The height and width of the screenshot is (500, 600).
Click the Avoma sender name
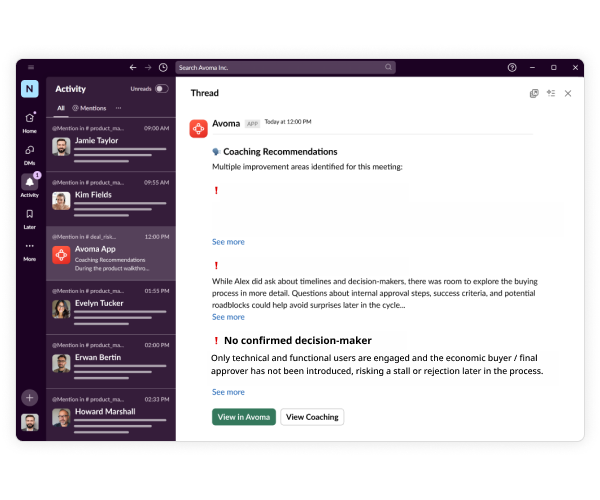[226, 124]
